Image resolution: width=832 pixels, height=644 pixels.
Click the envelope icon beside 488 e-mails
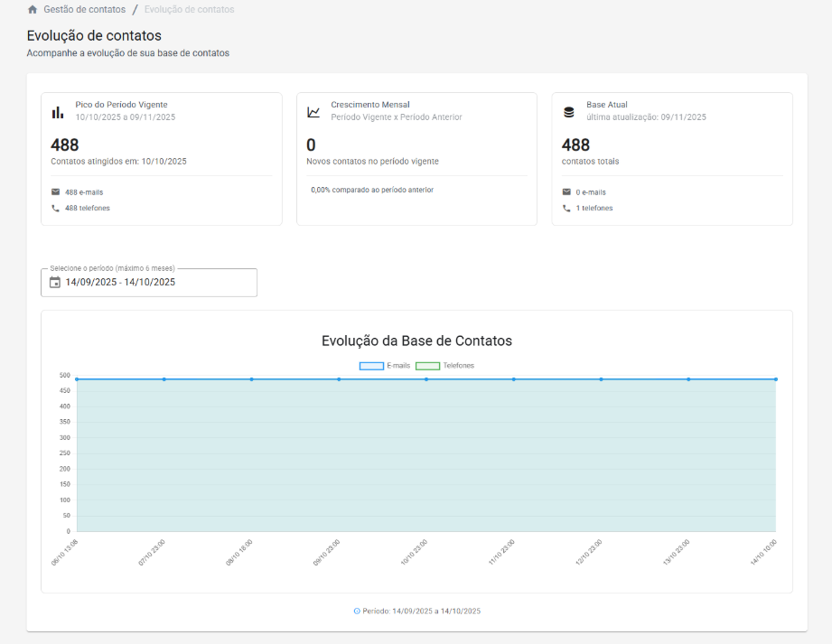[x=56, y=191]
